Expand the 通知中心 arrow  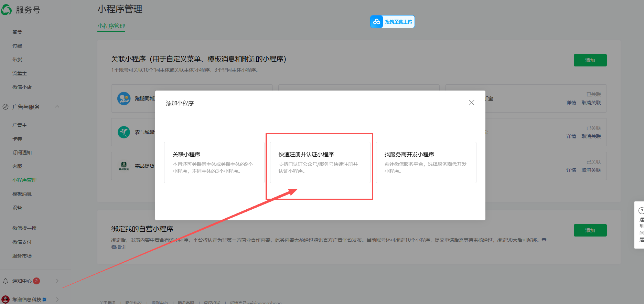[57, 281]
